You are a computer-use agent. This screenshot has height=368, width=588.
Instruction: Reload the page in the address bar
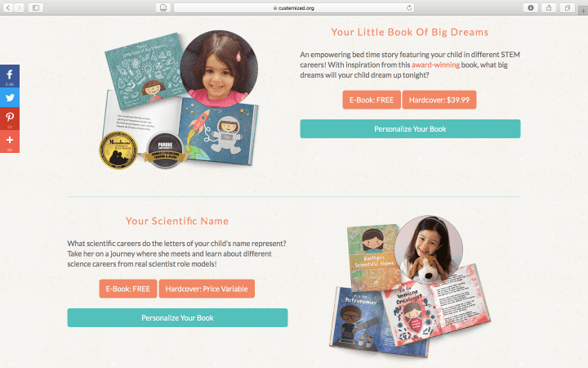point(409,7)
